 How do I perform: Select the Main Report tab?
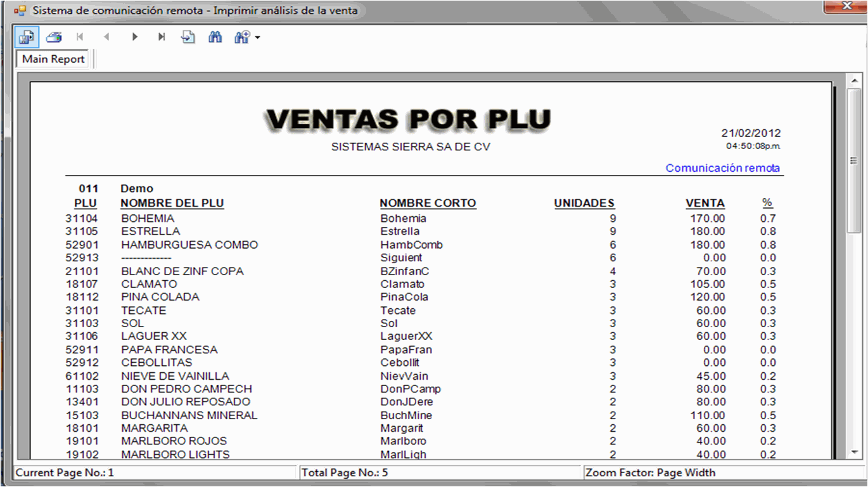click(53, 59)
